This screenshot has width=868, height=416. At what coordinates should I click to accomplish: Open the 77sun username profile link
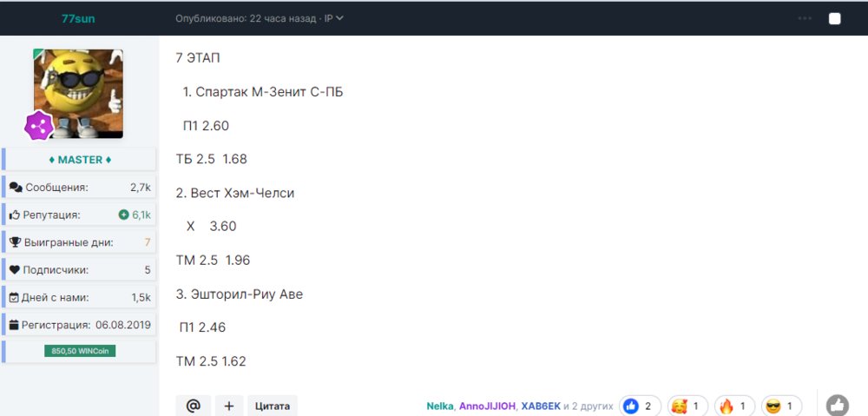78,18
